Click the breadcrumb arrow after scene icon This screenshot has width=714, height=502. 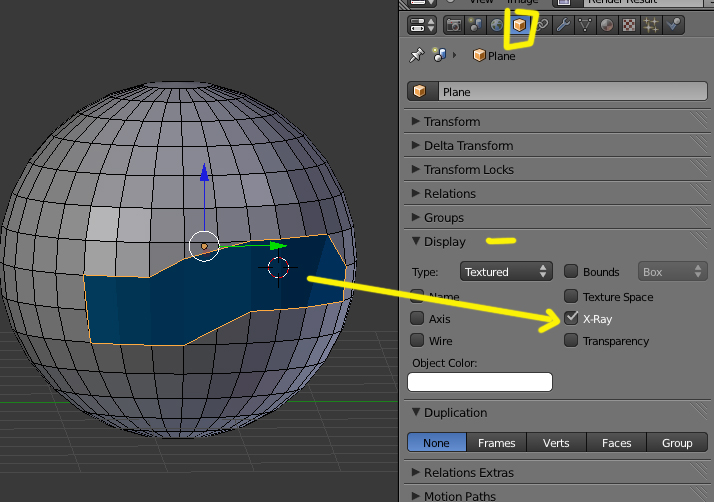(x=454, y=55)
